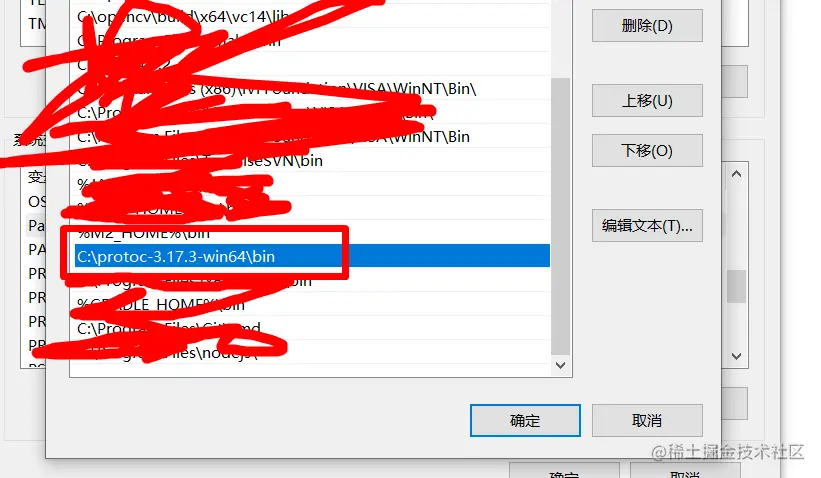The image size is (821, 478).
Task: Click background window scroll-up arrow
Action: [736, 174]
